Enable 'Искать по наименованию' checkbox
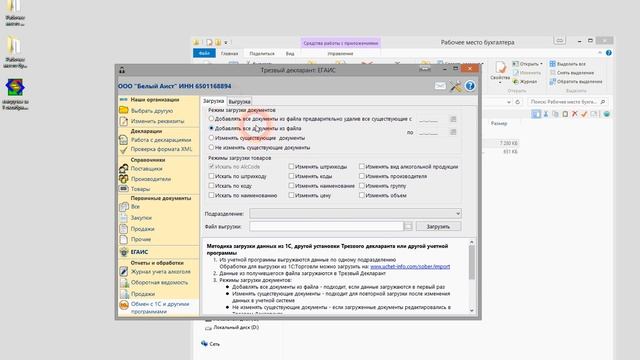Viewport: 640px width, 360px height. point(211,196)
